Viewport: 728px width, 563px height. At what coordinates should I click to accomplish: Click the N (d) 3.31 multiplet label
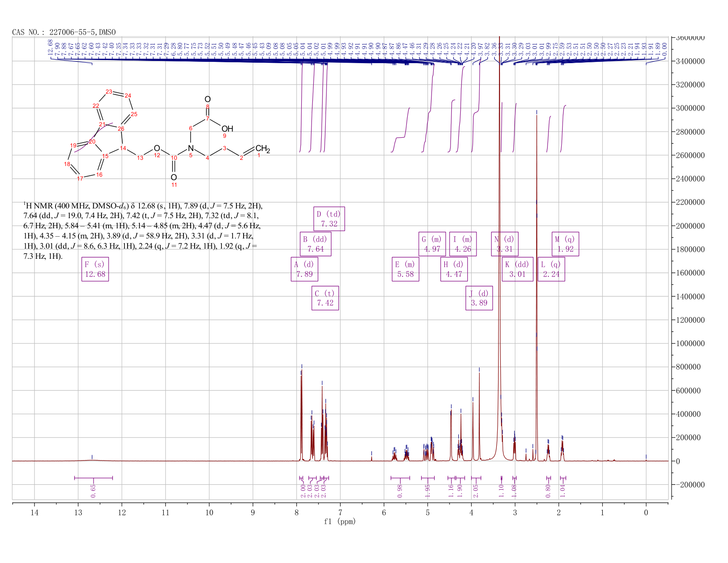[505, 244]
